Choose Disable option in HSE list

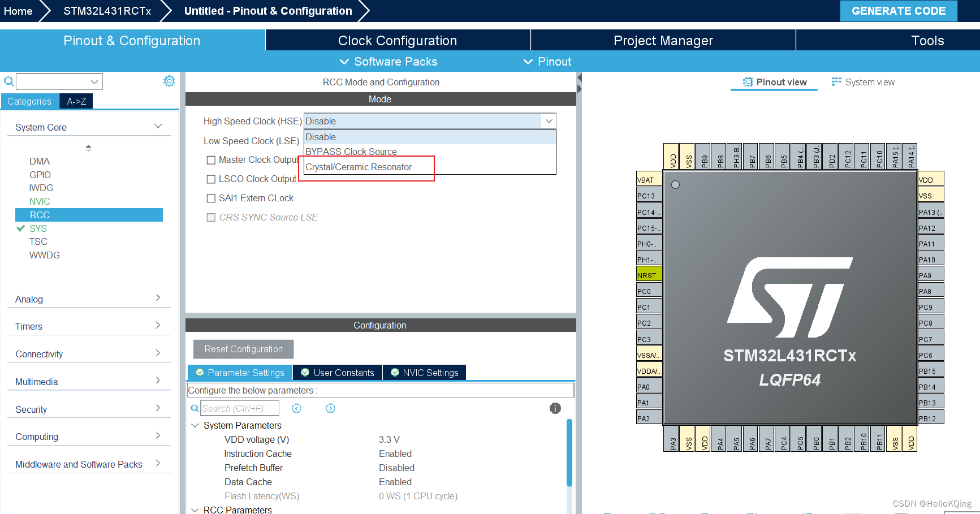(430, 137)
